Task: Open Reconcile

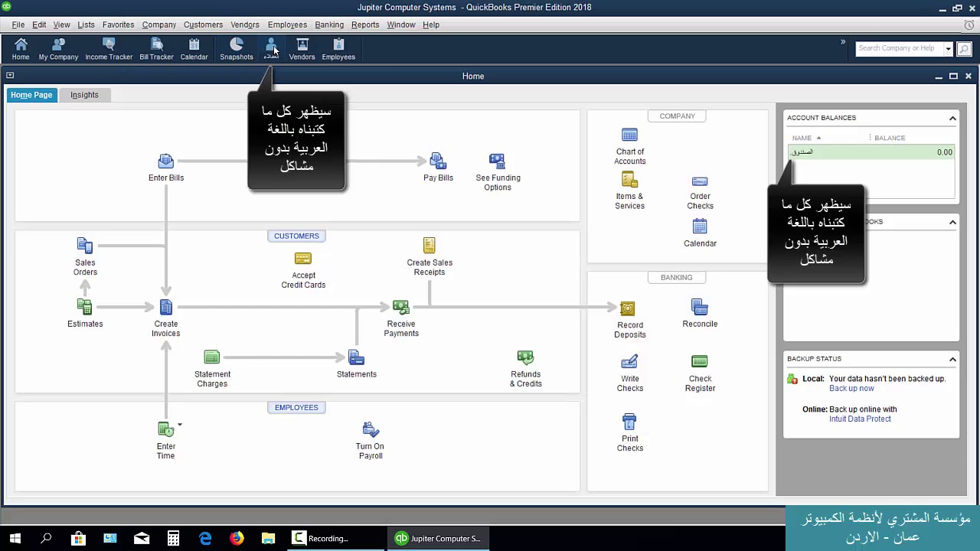Action: tap(700, 313)
